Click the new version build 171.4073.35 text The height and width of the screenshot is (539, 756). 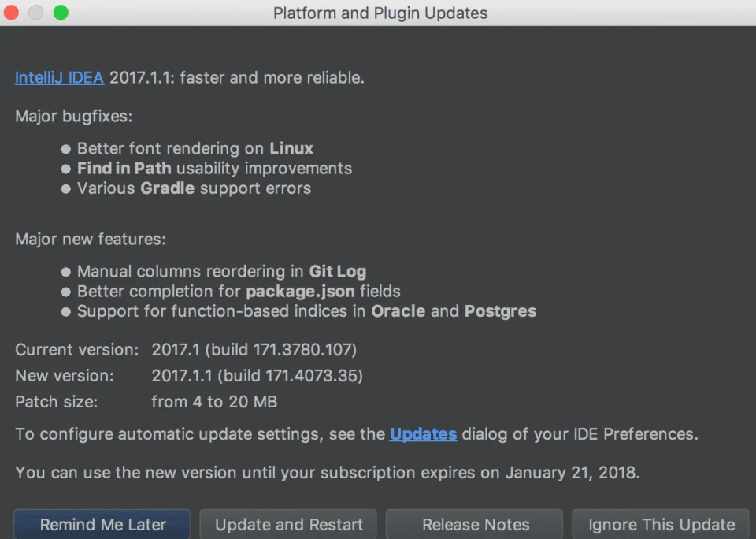click(291, 375)
